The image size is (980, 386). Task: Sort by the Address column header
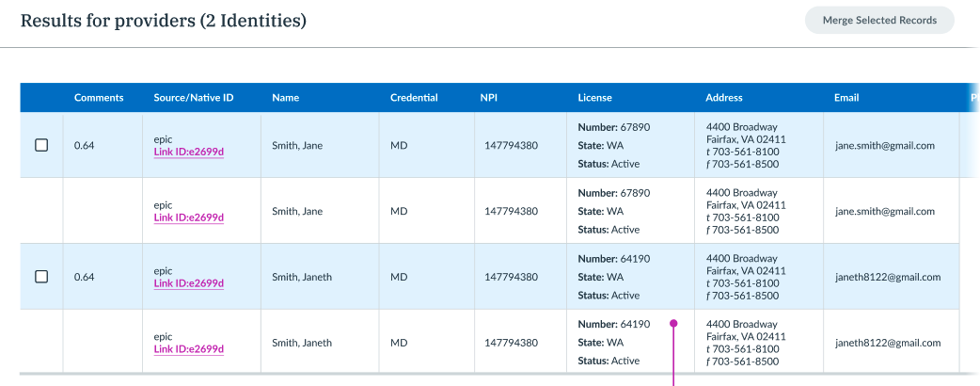coord(723,98)
